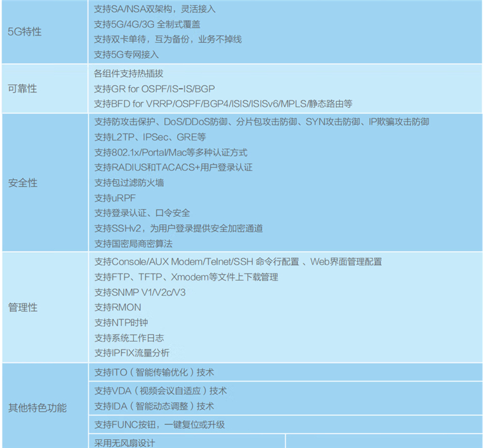Viewport: 483px width, 448px height.
Task: Select the SSHv2 secure channel line
Action: pos(178,228)
